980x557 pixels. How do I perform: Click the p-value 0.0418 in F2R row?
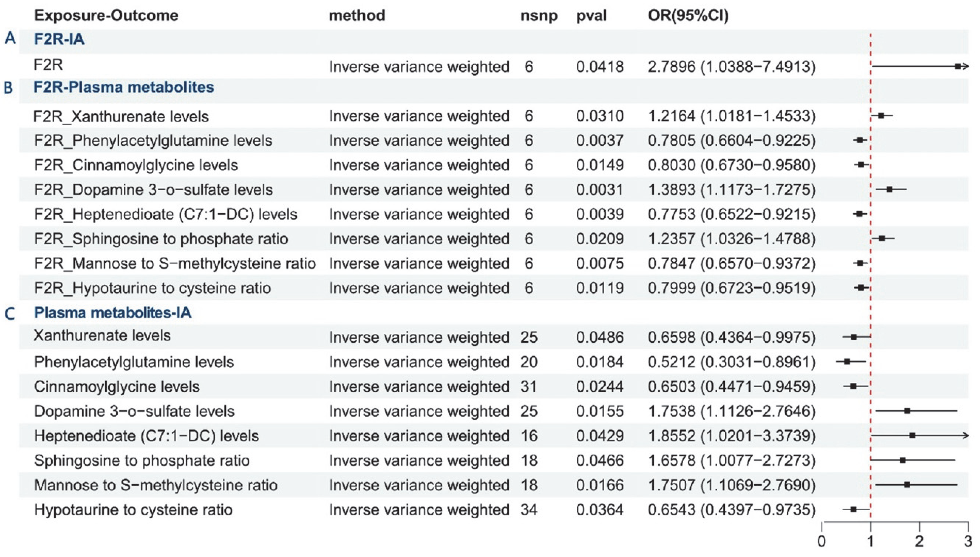coord(600,67)
